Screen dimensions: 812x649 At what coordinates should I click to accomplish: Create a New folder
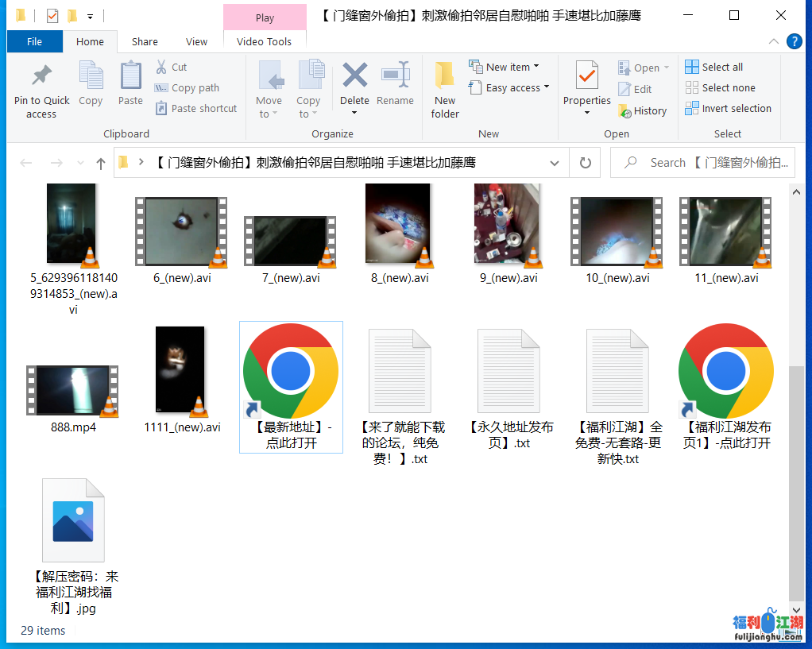tap(444, 89)
